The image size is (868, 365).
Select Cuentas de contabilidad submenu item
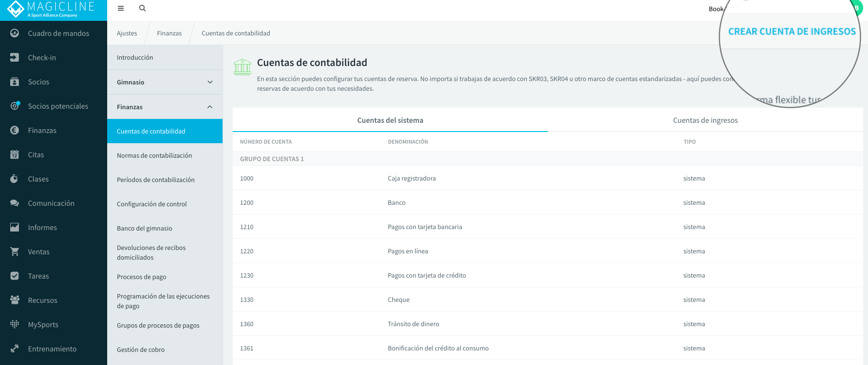pos(165,131)
